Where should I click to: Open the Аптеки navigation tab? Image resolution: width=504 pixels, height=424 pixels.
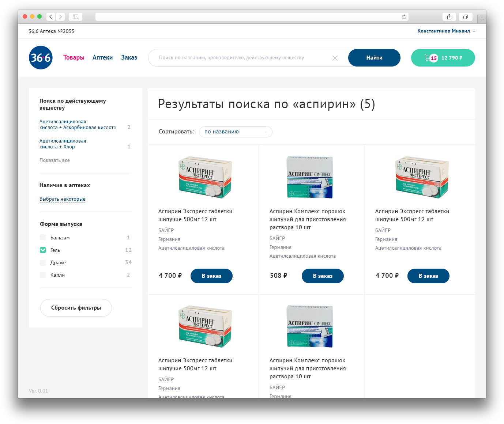[102, 57]
